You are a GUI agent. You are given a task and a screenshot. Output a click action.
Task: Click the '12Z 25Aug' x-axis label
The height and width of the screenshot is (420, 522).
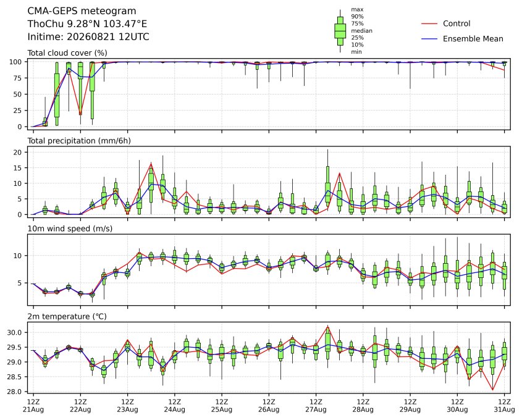[222, 406]
